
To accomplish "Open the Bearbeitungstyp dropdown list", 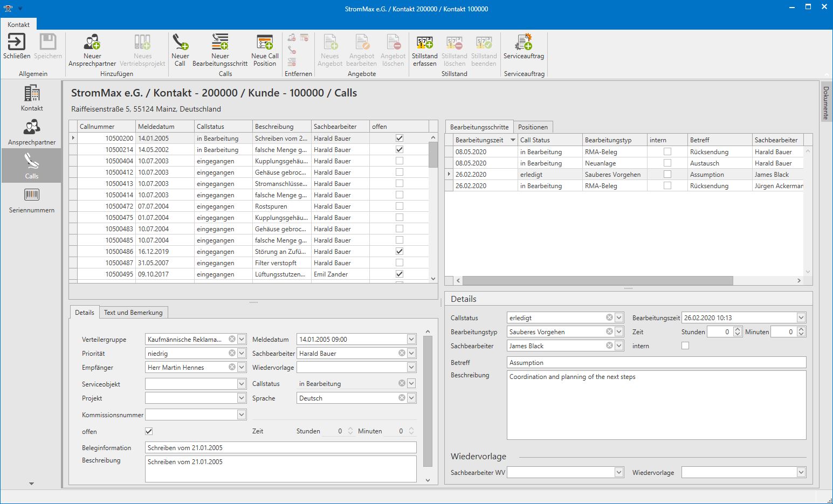I will (619, 332).
